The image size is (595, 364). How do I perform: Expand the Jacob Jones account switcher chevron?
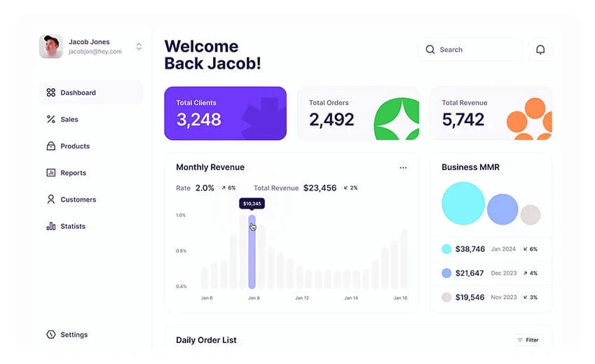coord(139,47)
